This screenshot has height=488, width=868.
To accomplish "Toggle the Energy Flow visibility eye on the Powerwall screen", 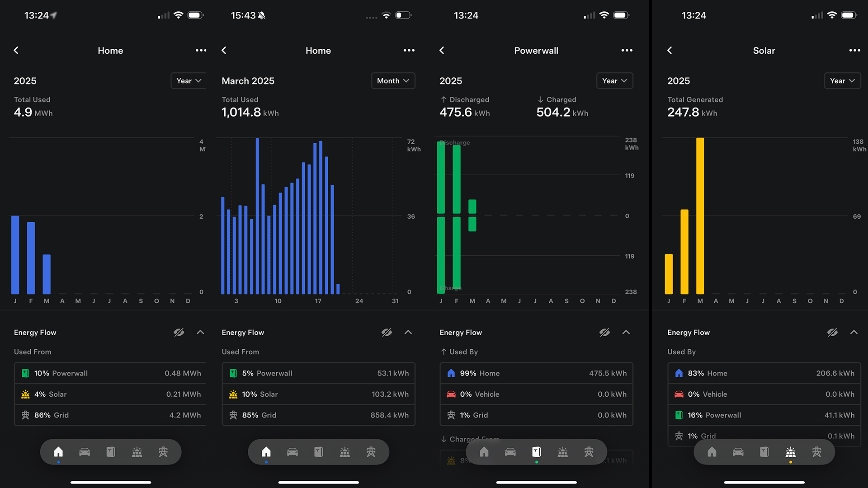I will [604, 333].
